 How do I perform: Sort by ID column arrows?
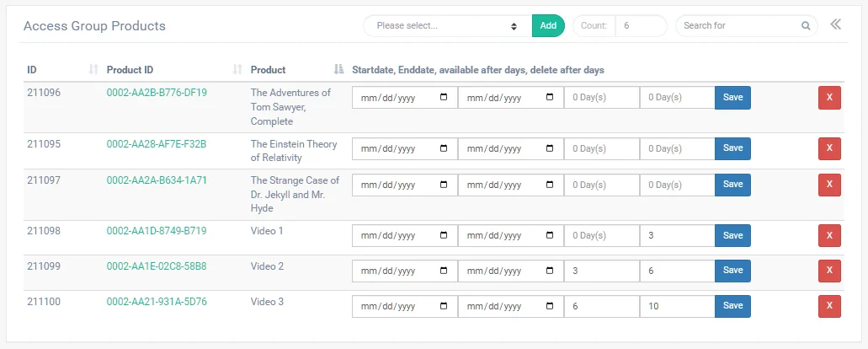pos(93,70)
